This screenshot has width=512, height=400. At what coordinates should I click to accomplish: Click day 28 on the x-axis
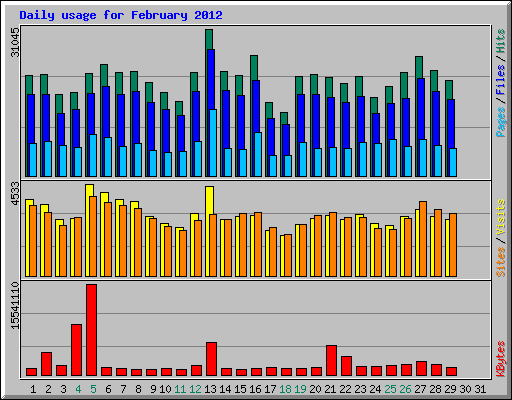pos(435,389)
